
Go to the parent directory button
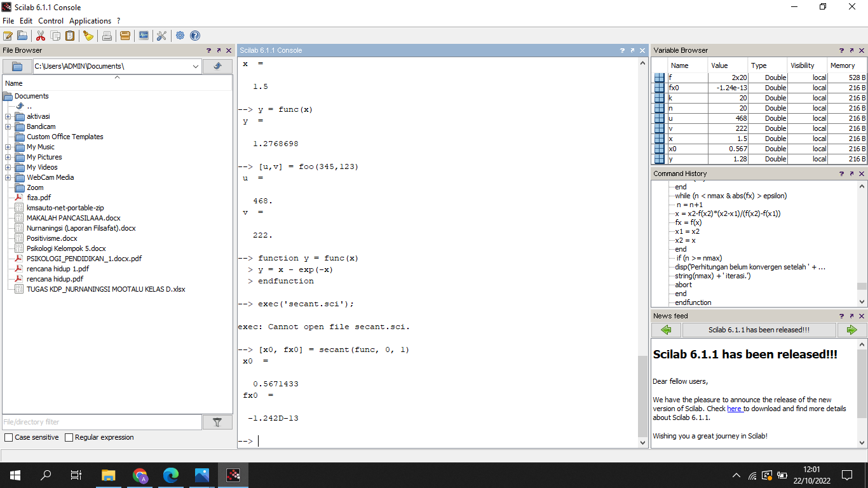[x=217, y=66]
